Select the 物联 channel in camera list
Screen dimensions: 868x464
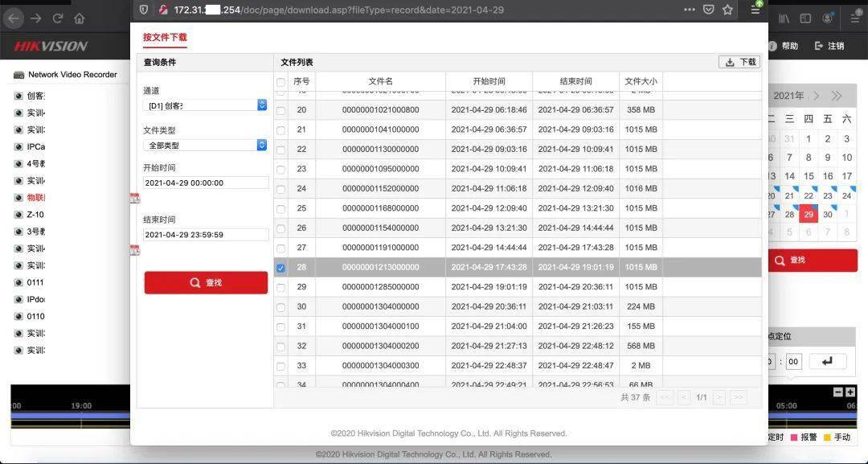click(36, 198)
